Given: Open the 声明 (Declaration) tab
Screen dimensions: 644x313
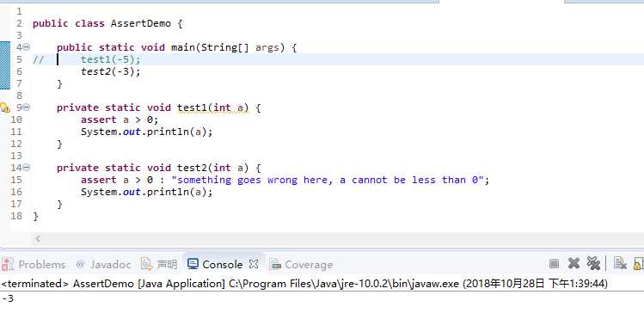Looking at the screenshot, I should (x=159, y=265).
